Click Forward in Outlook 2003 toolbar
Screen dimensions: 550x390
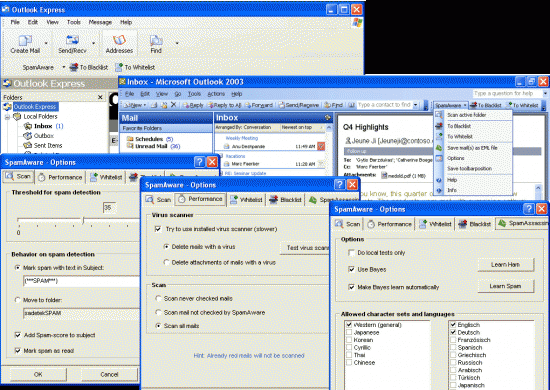click(x=259, y=105)
